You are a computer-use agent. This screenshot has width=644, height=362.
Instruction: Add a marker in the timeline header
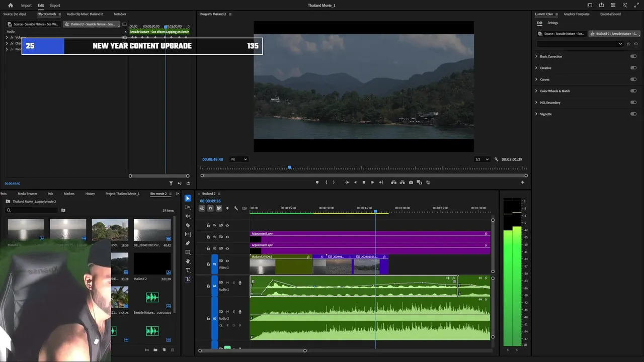tap(227, 208)
